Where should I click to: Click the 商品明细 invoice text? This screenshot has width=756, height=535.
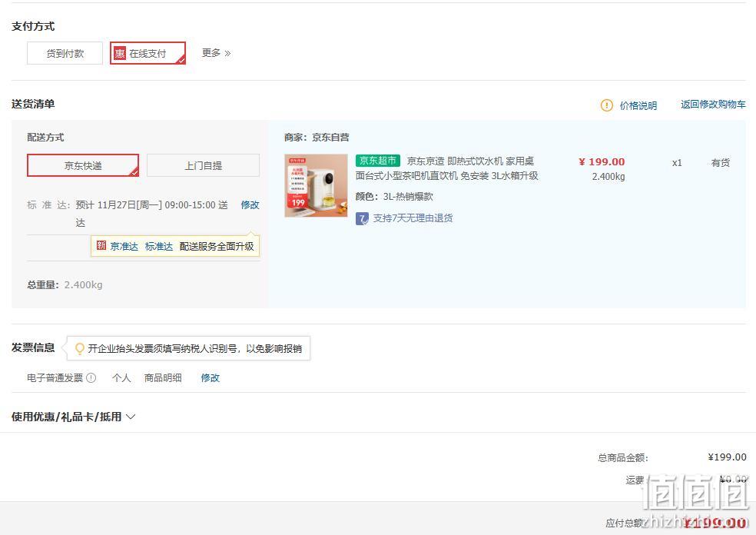(x=163, y=377)
